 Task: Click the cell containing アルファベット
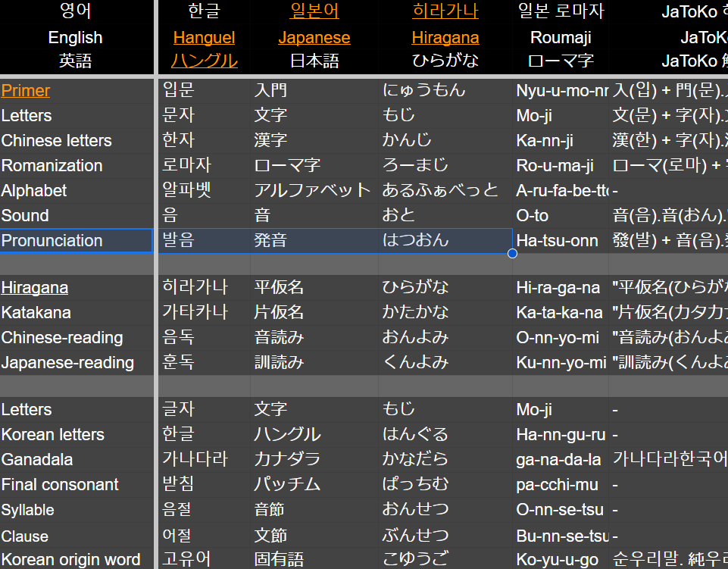(x=313, y=190)
